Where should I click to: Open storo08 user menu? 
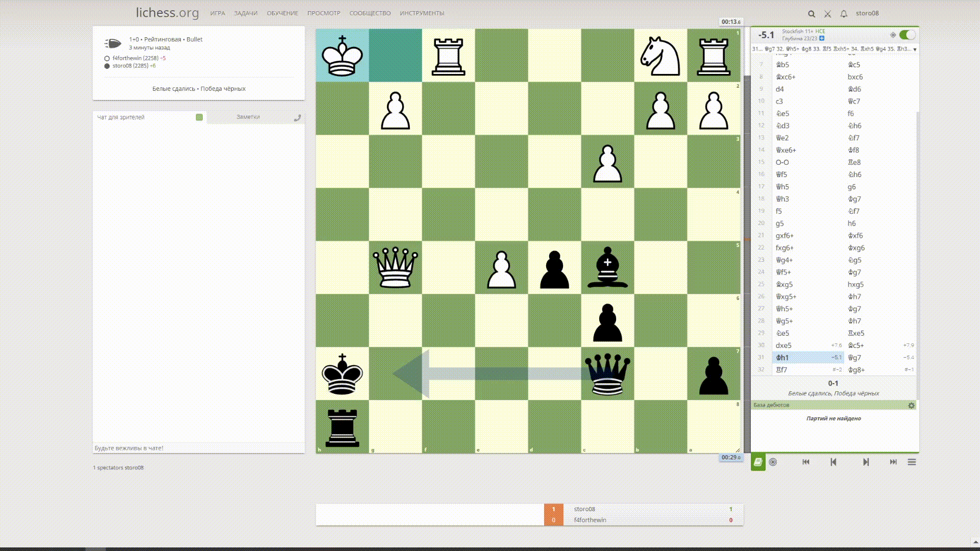coord(867,13)
